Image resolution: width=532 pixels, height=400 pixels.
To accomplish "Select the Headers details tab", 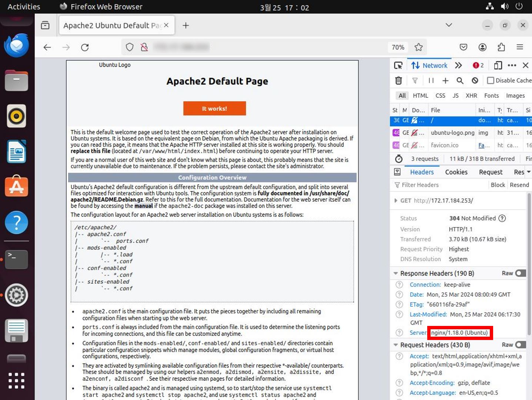I will tap(422, 172).
